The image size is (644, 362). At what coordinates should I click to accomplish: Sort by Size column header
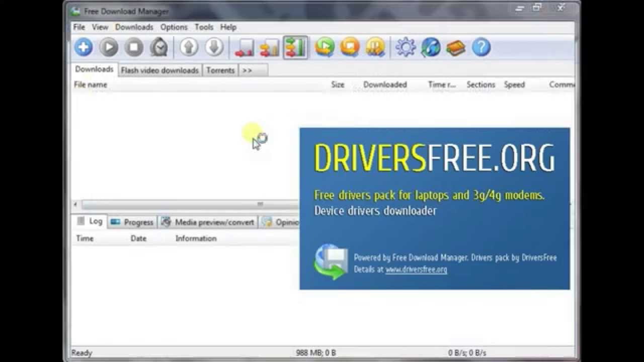[338, 84]
